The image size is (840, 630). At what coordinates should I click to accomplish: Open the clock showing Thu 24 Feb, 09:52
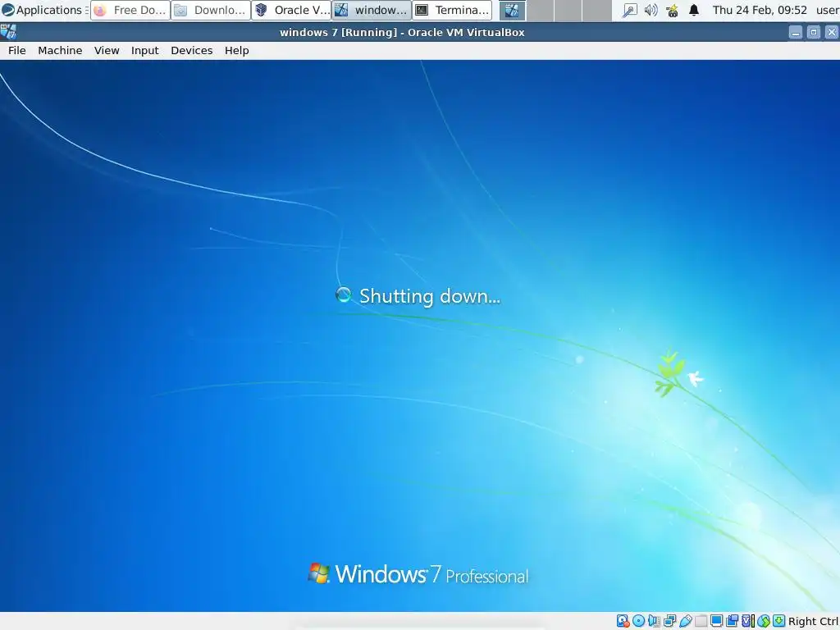759,10
